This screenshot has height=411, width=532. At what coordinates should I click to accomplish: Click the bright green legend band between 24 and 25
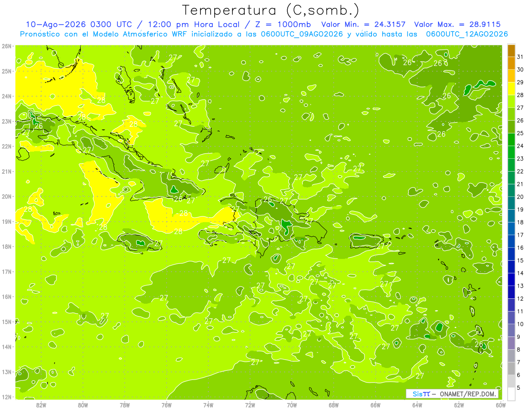(511, 140)
